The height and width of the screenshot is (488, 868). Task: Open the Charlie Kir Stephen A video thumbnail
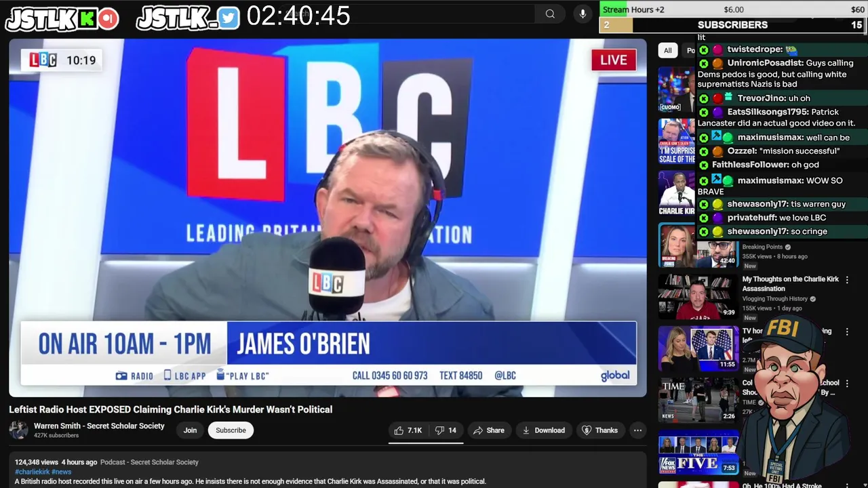click(x=676, y=193)
